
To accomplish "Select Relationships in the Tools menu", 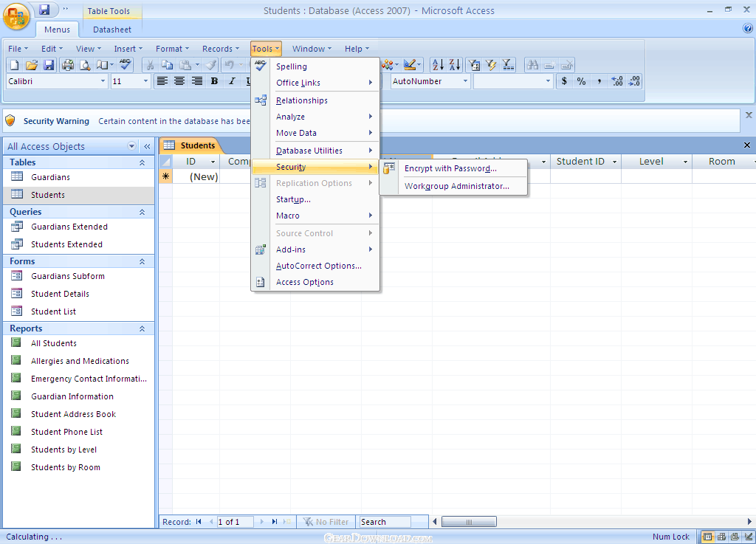I will pyautogui.click(x=315, y=100).
